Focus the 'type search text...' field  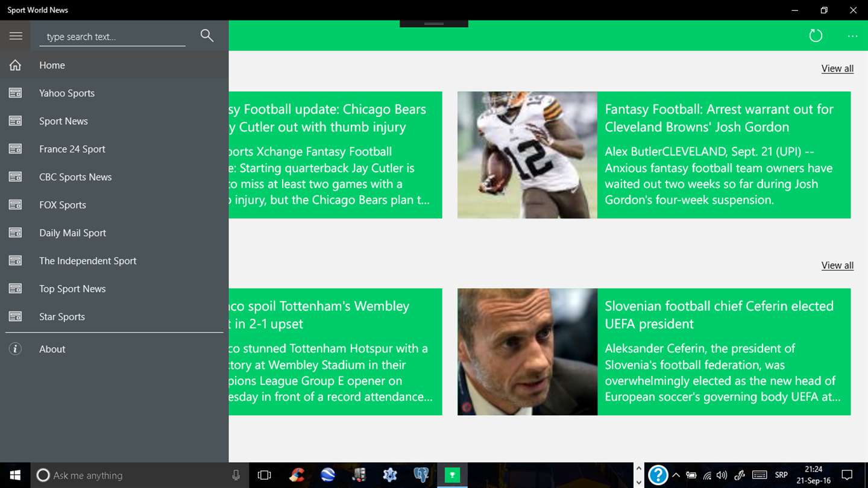pyautogui.click(x=113, y=37)
